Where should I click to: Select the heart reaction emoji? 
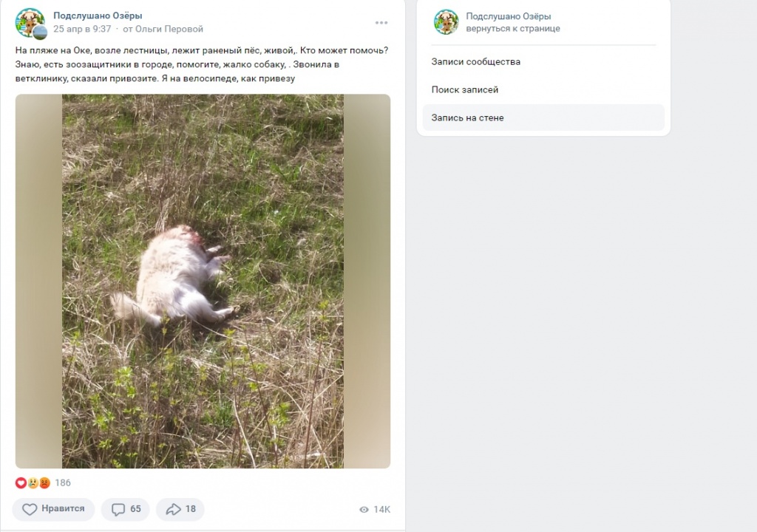click(21, 482)
